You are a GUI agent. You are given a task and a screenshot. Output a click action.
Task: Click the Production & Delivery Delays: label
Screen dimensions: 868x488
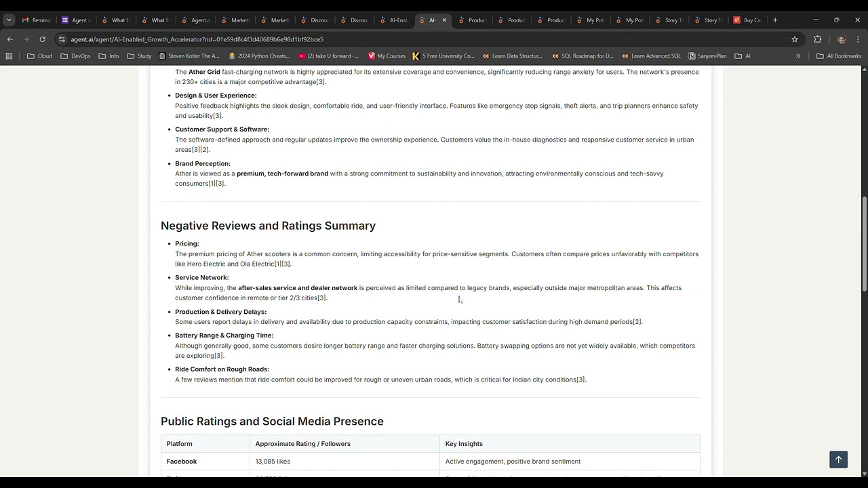point(220,312)
